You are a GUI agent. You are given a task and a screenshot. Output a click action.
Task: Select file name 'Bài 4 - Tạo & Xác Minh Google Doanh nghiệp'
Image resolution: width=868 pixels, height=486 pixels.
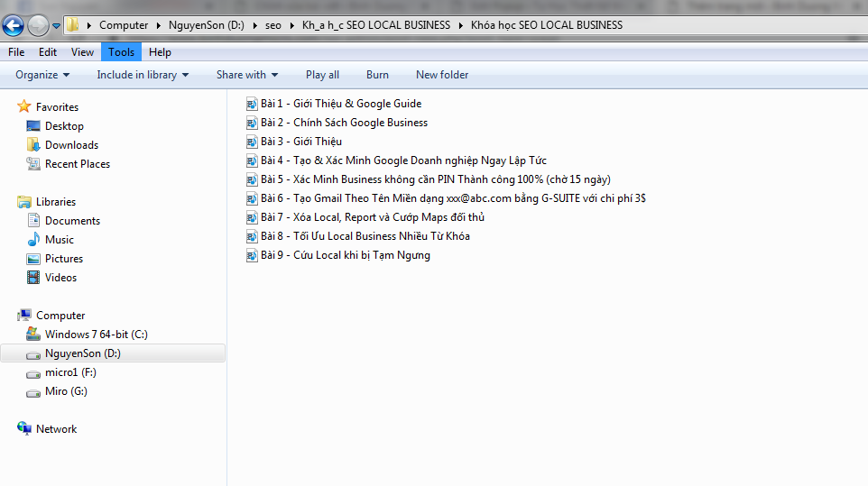[403, 160]
